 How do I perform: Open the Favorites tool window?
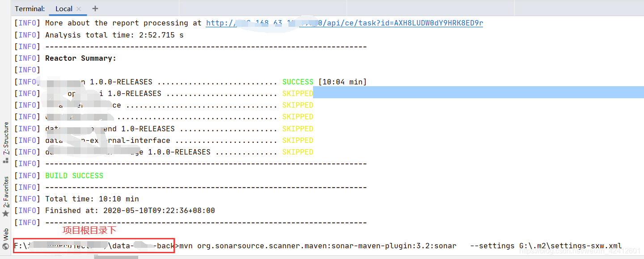pos(6,192)
